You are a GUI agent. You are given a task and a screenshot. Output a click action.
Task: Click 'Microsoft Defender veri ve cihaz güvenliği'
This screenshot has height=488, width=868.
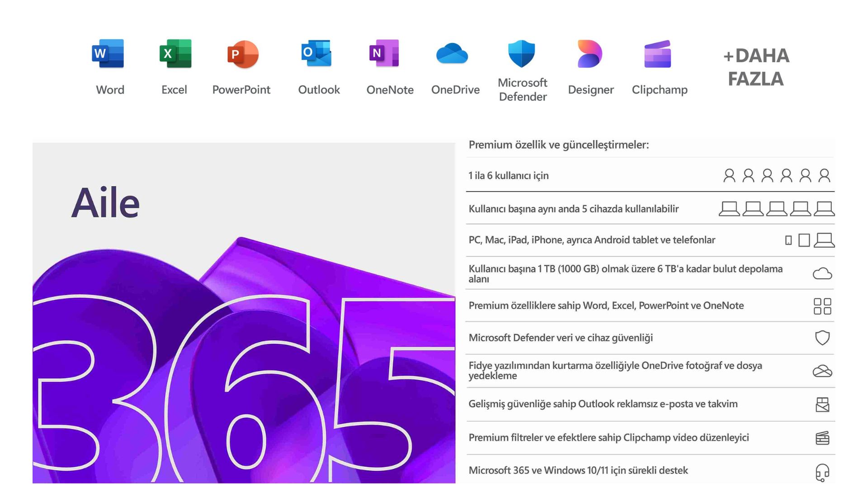[561, 338]
